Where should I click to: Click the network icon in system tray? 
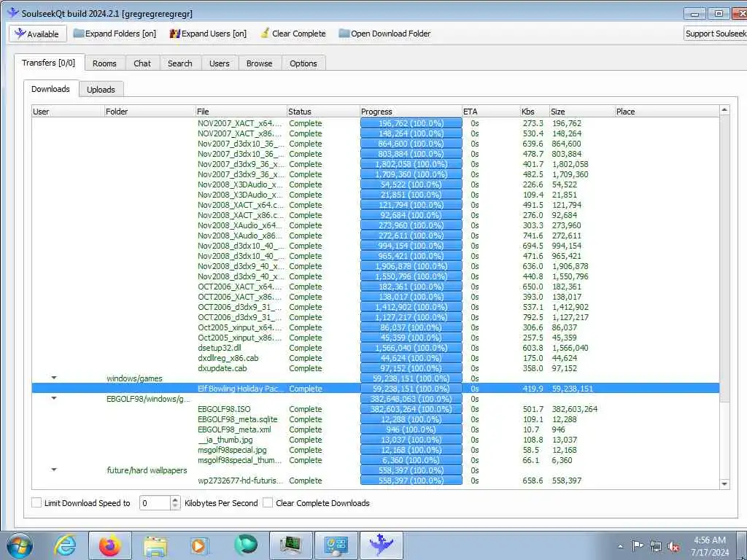pos(656,546)
